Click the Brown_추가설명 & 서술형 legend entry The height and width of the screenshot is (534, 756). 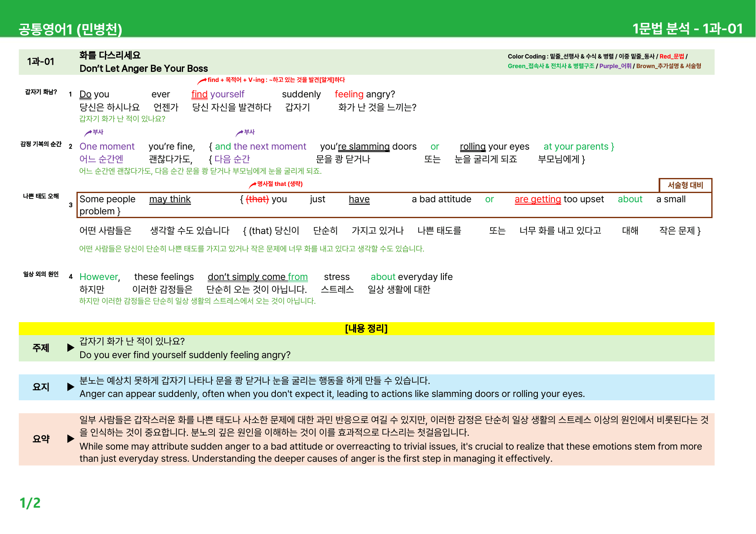(x=669, y=66)
